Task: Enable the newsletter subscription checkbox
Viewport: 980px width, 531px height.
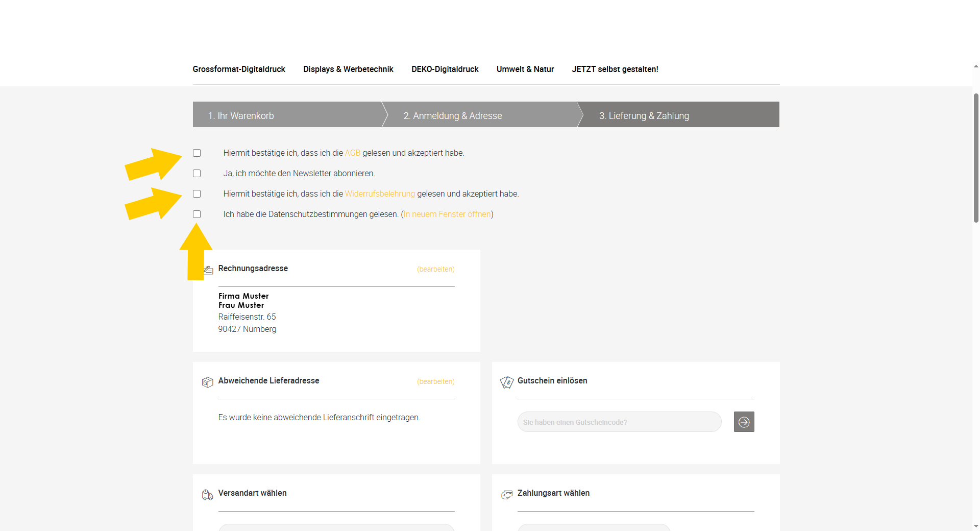Action: (x=197, y=174)
